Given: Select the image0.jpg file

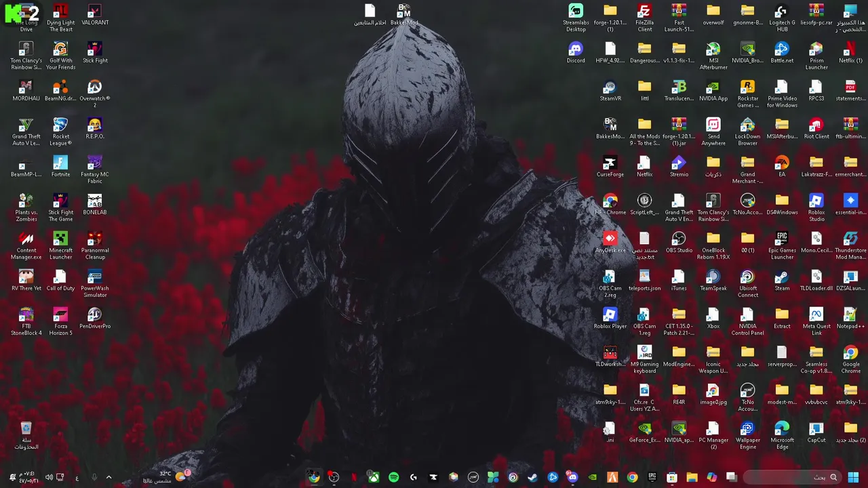Looking at the screenshot, I should pos(713,394).
